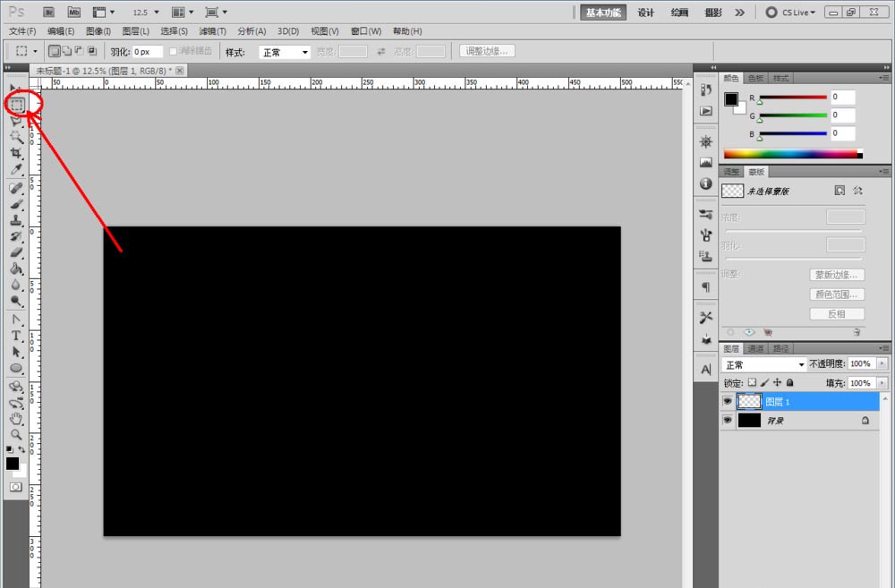
Task: Enable Intersect with Selection mode
Action: (92, 51)
